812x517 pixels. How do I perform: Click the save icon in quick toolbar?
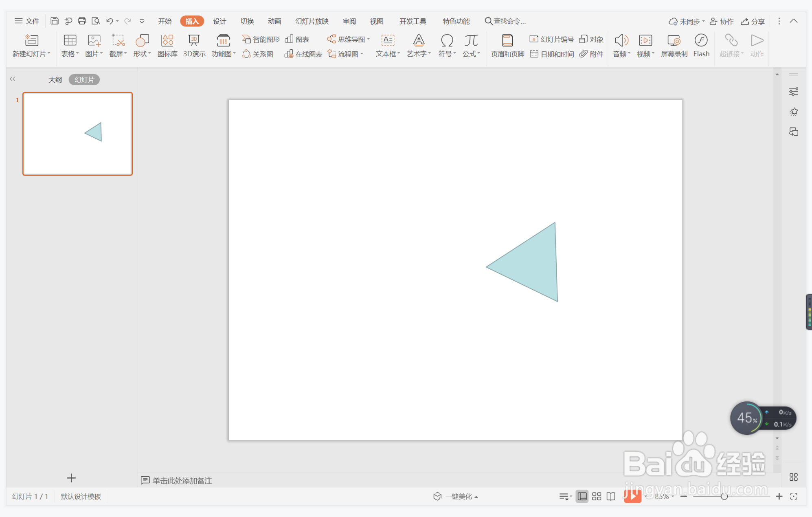click(x=54, y=21)
